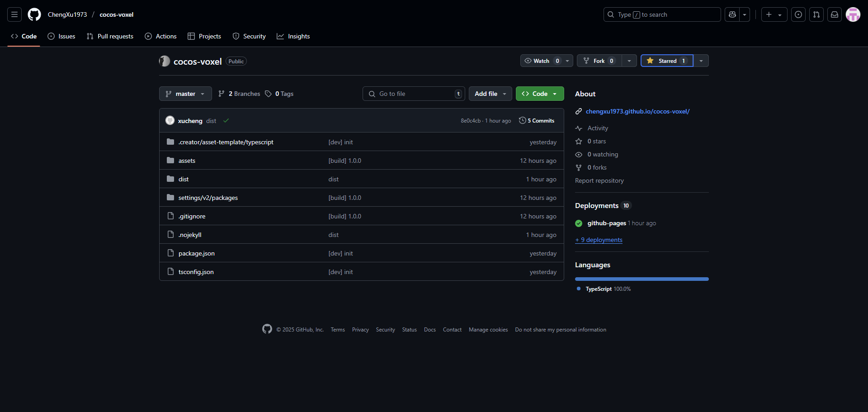
Task: Click the TypeScript language bar
Action: pos(642,279)
